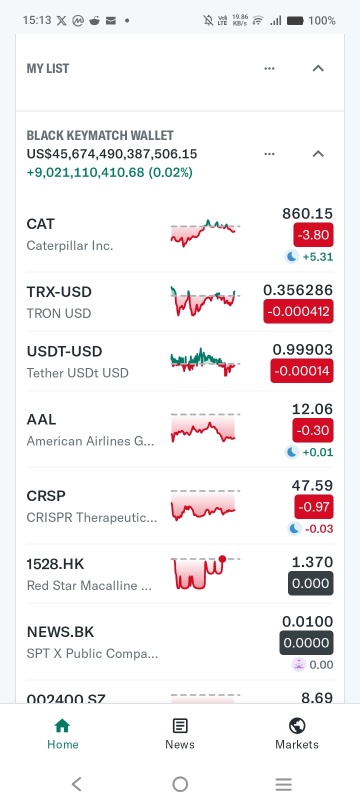360x804 pixels.
Task: Tap the AAL after-hours moon icon
Action: [x=292, y=452]
